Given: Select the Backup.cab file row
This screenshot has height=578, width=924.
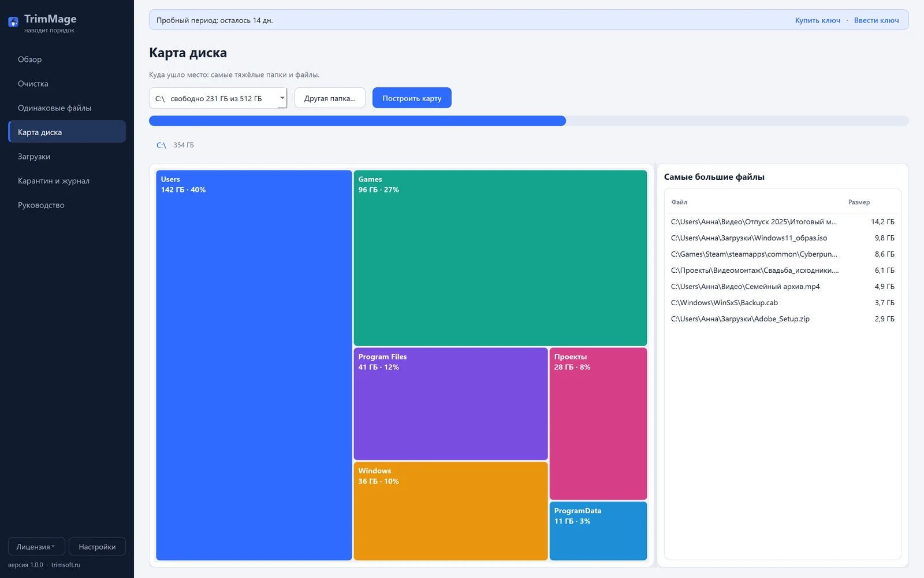Looking at the screenshot, I should 783,303.
